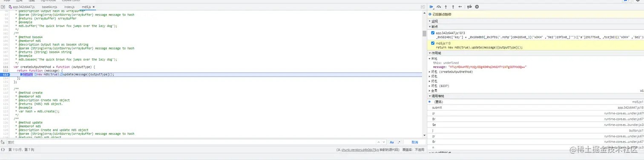Image resolution: width=644 pixels, height=160 pixels.
Task: Go to previous search match
Action: point(379,142)
